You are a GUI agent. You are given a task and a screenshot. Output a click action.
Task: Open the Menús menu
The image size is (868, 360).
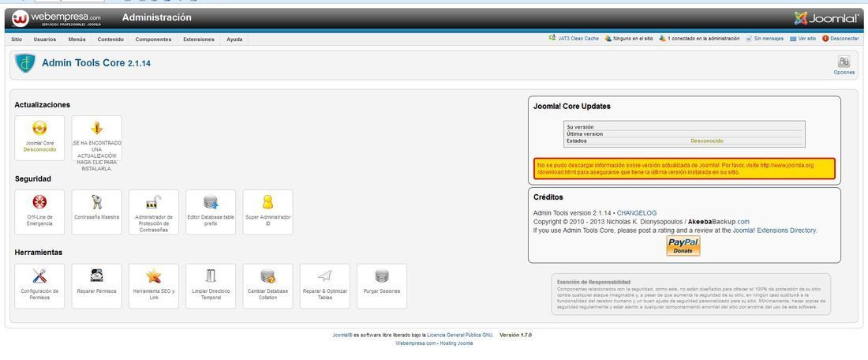pos(77,39)
